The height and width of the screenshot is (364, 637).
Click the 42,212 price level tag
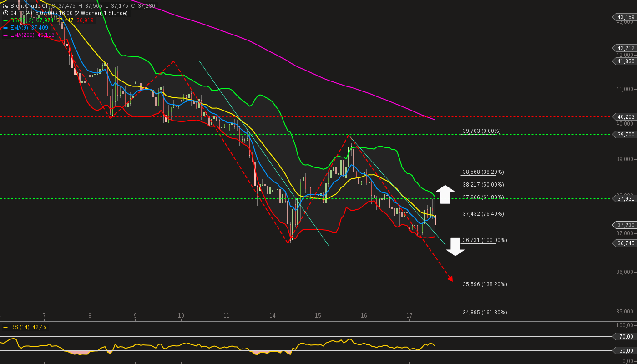(x=626, y=48)
